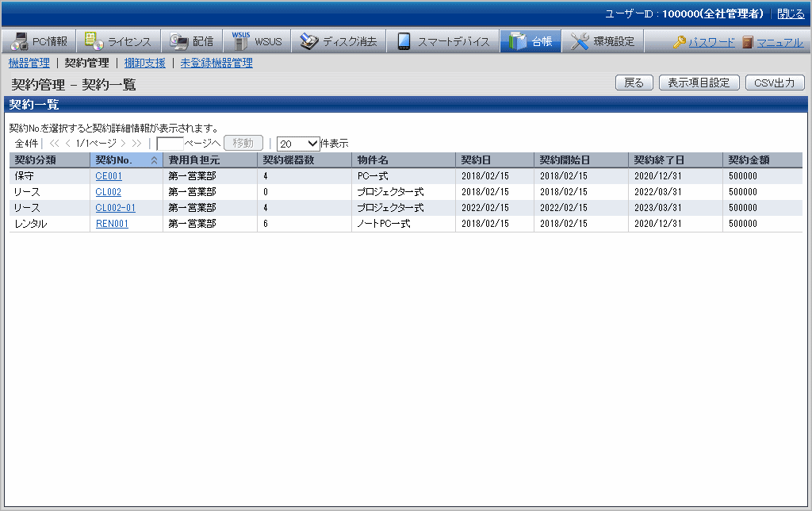The height and width of the screenshot is (511, 812).
Task: Select the 台帳 tab
Action: tap(530, 41)
